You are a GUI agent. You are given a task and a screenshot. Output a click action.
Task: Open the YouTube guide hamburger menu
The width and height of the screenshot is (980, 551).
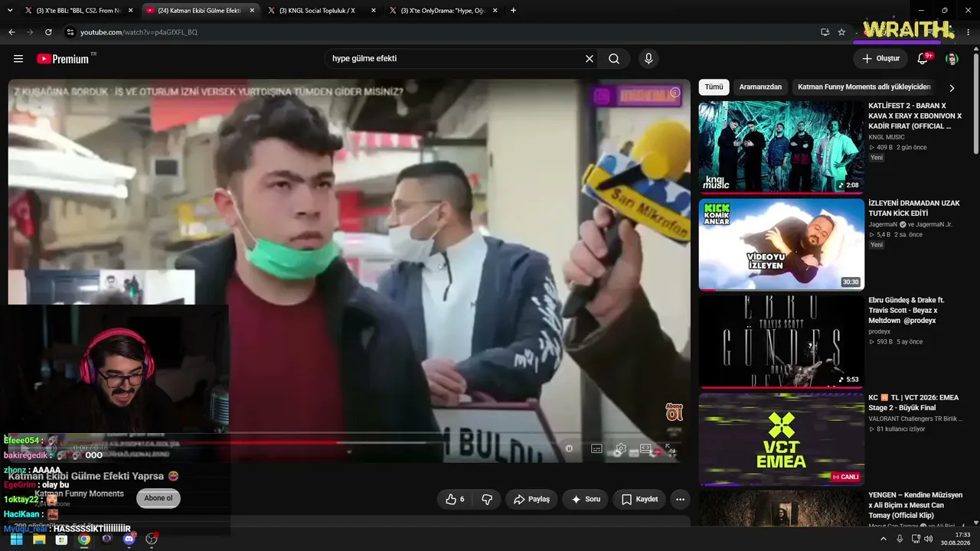(18, 59)
